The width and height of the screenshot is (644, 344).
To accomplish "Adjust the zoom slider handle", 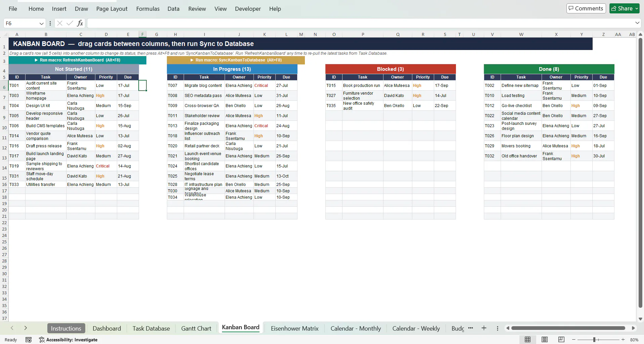I will (x=594, y=340).
